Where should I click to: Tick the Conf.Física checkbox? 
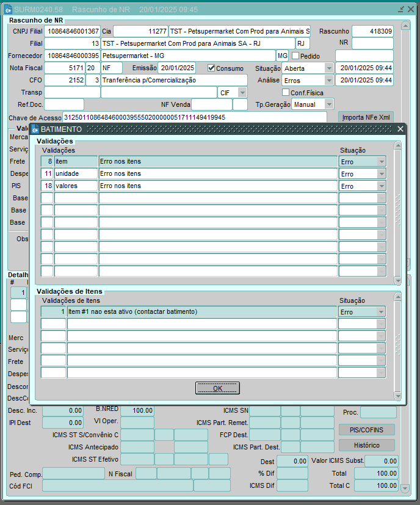(x=285, y=92)
